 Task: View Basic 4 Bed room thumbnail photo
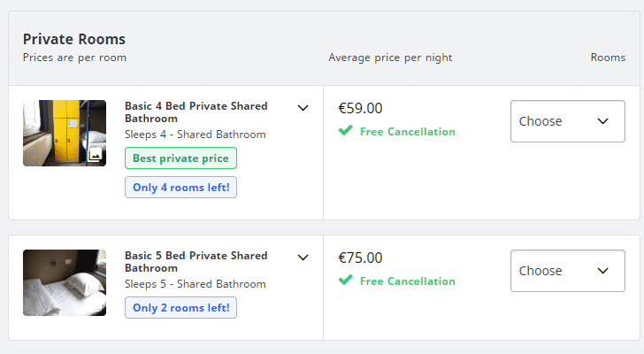(x=65, y=133)
